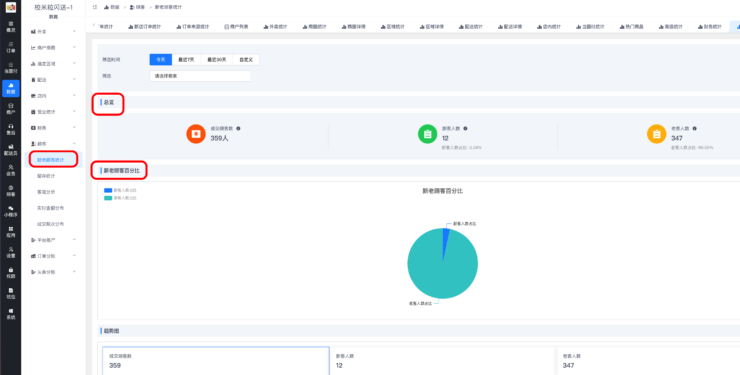The width and height of the screenshot is (740, 375).
Task: Select the 最近7天 time filter
Action: [186, 59]
